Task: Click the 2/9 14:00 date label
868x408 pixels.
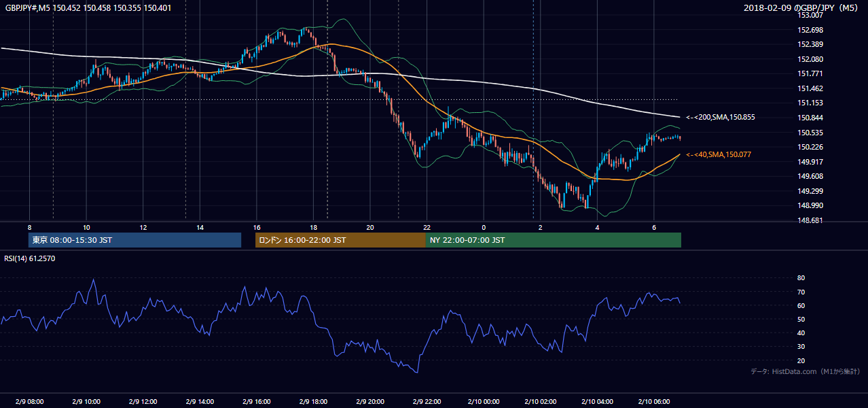Action: (x=200, y=401)
